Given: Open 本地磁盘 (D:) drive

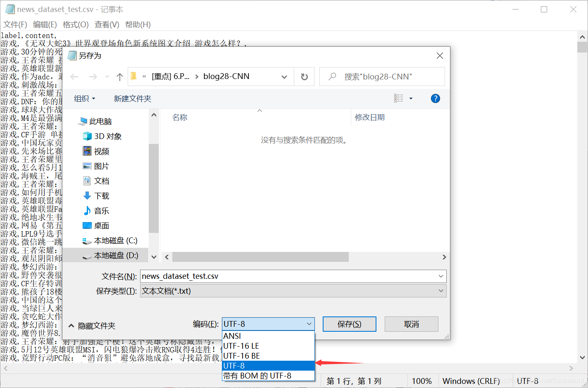Looking at the screenshot, I should pos(110,255).
